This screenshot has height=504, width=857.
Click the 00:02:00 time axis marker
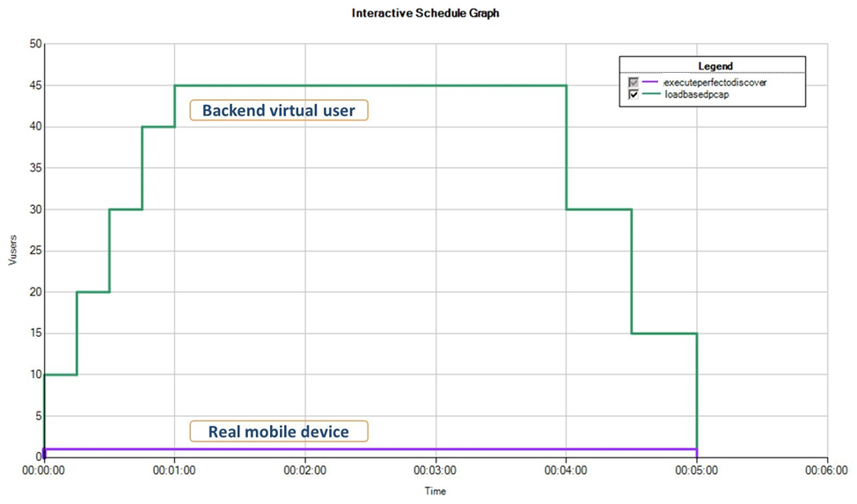coord(305,470)
